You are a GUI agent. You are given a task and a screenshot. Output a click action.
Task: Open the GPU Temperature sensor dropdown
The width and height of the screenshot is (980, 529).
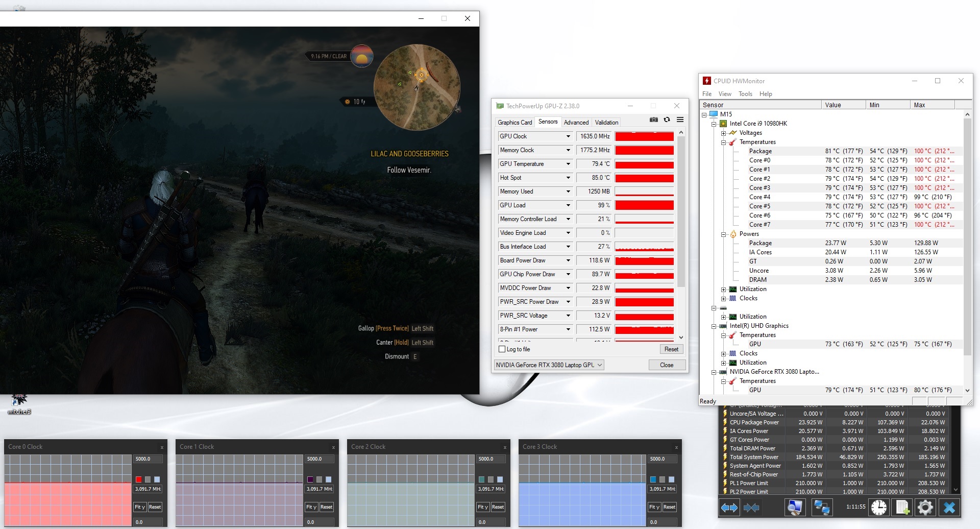568,164
